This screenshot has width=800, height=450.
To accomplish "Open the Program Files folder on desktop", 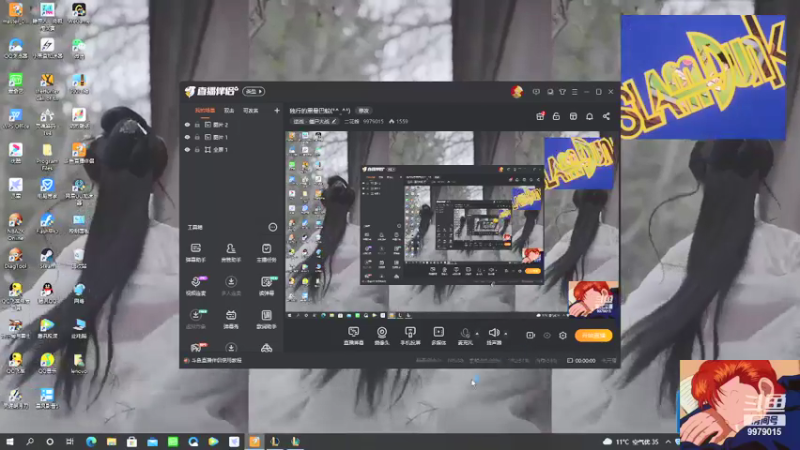I will point(47,156).
